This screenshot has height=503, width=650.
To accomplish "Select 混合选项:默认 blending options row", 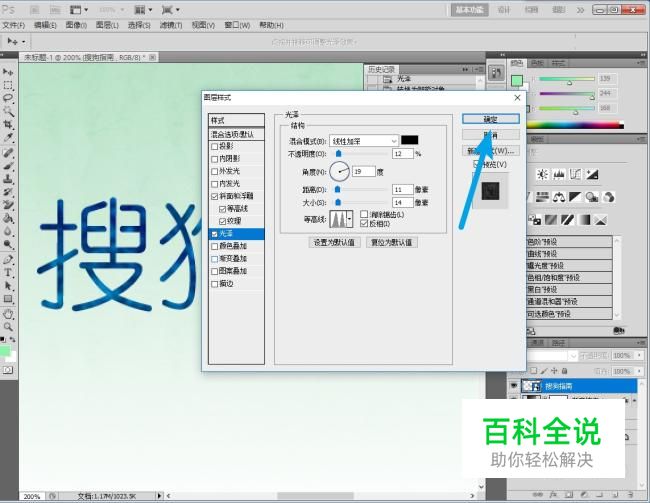I will [x=236, y=134].
